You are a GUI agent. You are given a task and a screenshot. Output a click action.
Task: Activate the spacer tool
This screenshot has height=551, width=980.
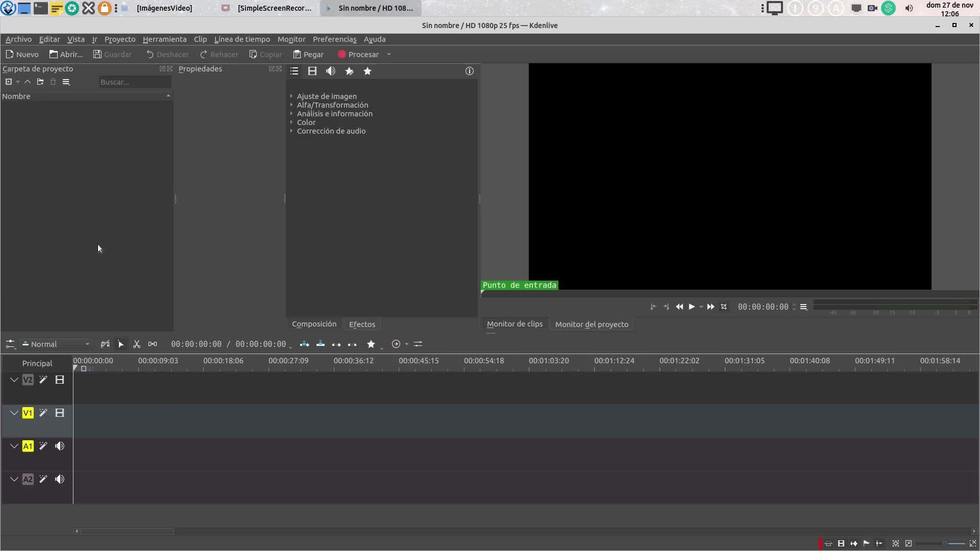(x=152, y=344)
